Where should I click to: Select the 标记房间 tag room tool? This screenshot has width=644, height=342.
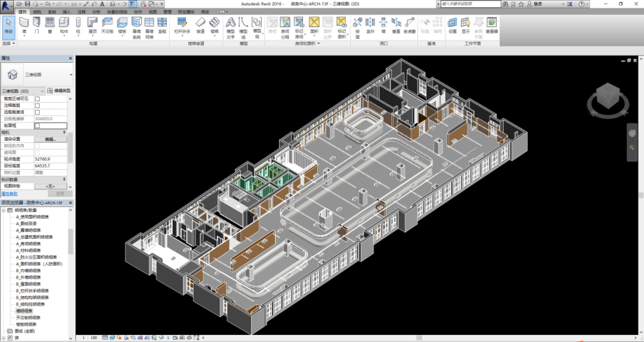click(299, 28)
